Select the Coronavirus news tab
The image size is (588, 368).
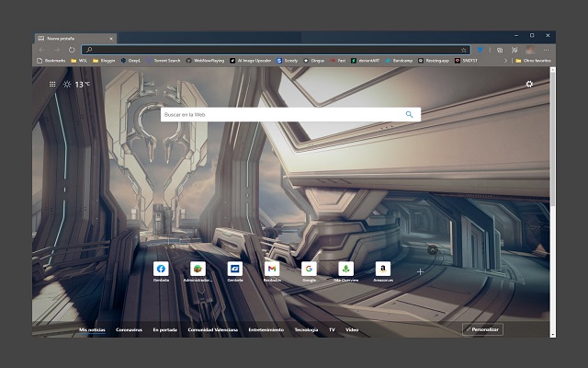pyautogui.click(x=129, y=329)
